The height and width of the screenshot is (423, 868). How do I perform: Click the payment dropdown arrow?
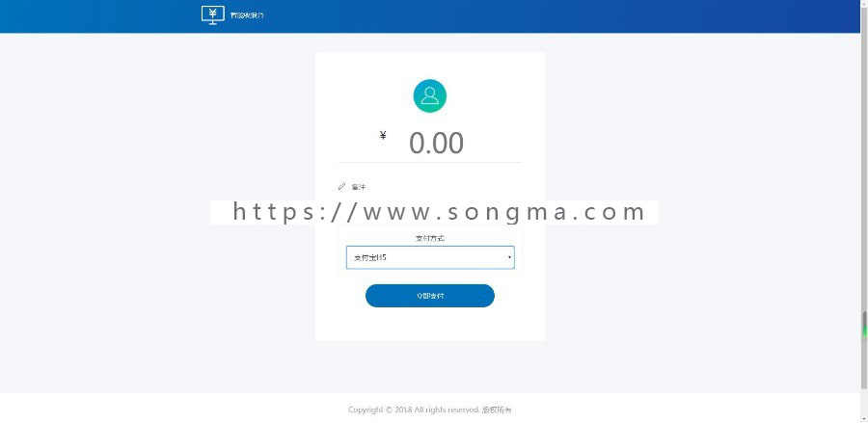(509, 257)
